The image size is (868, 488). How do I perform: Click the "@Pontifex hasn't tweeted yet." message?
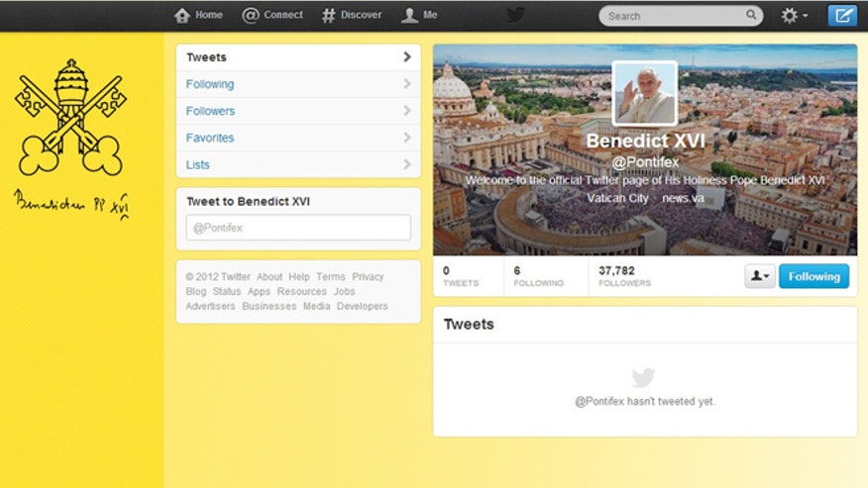pyautogui.click(x=645, y=401)
